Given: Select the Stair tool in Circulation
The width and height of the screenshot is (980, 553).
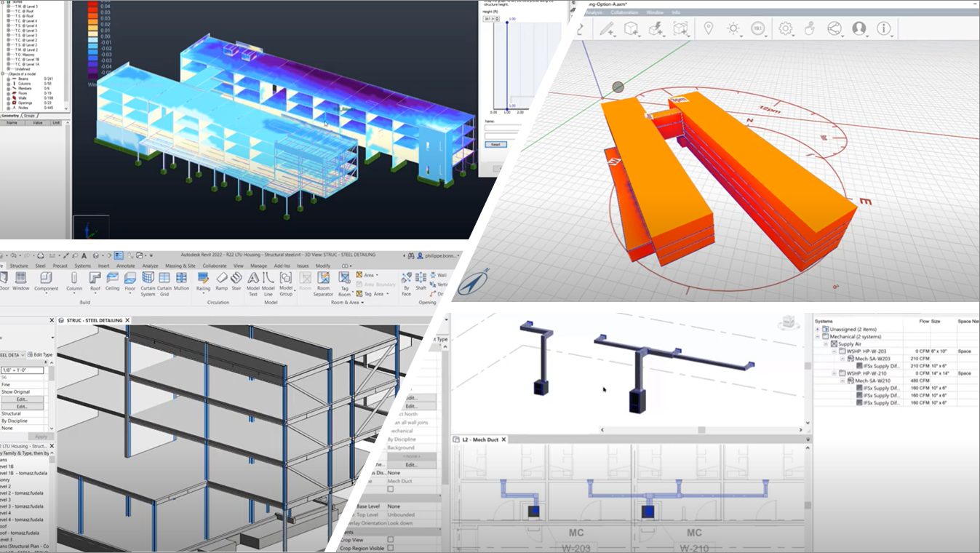Looking at the screenshot, I should pyautogui.click(x=236, y=282).
